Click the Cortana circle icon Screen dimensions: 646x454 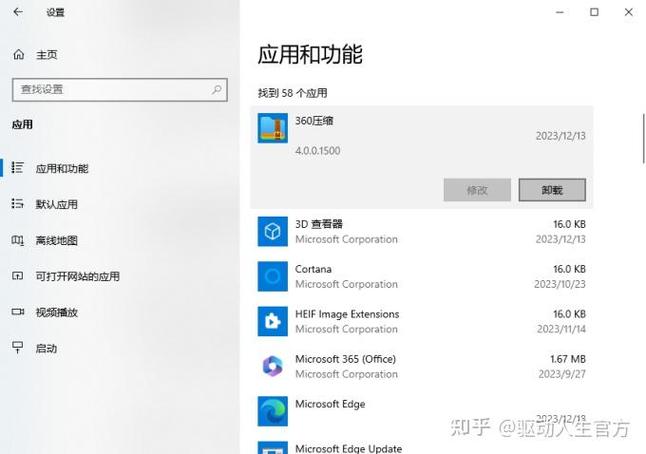click(x=273, y=276)
